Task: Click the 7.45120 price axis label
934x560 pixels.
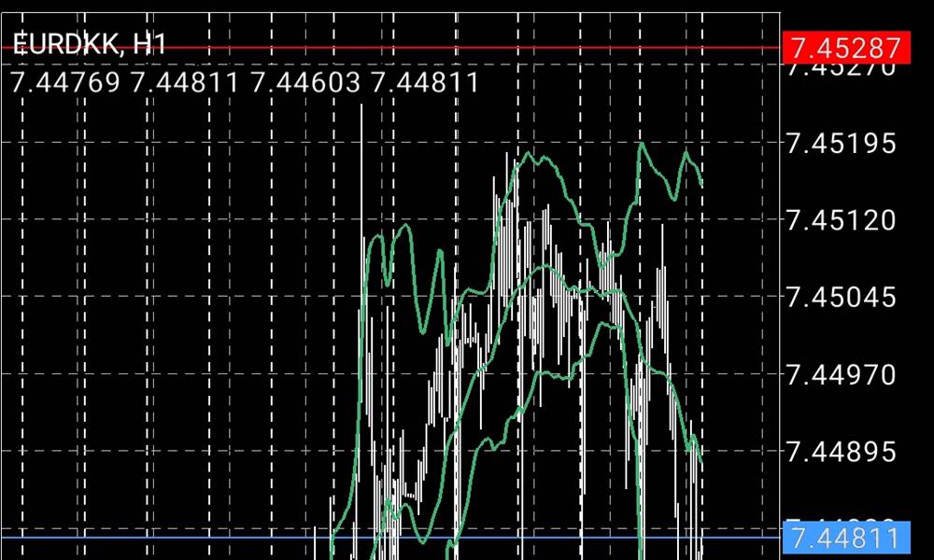Action: click(842, 220)
